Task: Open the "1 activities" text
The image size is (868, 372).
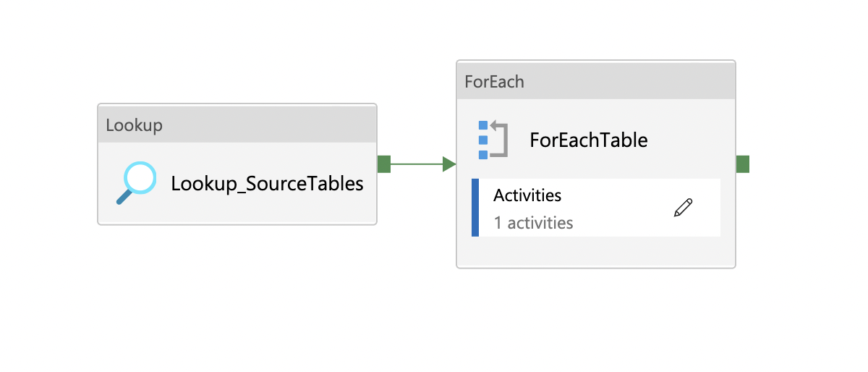Action: [533, 223]
